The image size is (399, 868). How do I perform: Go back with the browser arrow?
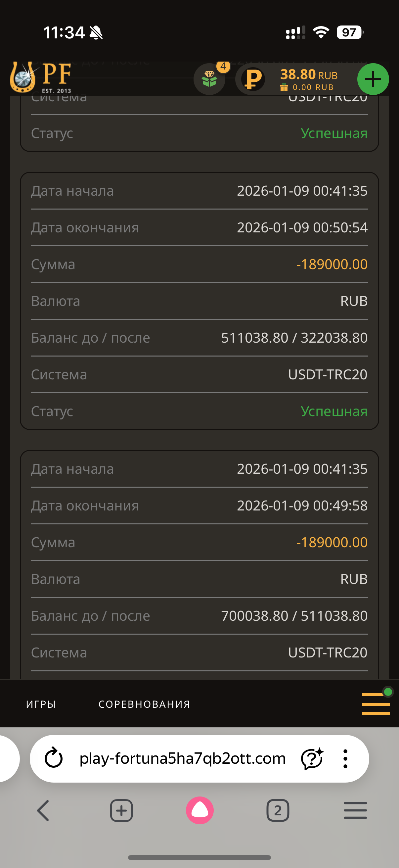43,810
